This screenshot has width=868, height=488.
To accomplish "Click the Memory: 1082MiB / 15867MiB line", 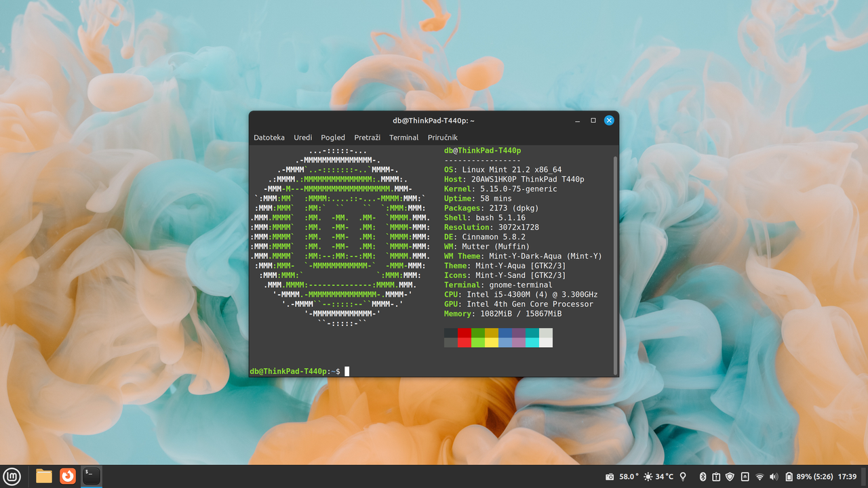I will click(x=502, y=314).
